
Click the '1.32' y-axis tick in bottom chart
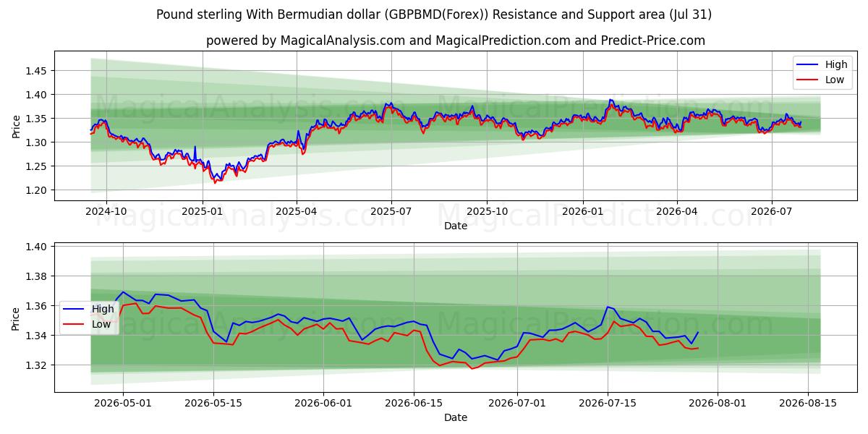tap(38, 365)
